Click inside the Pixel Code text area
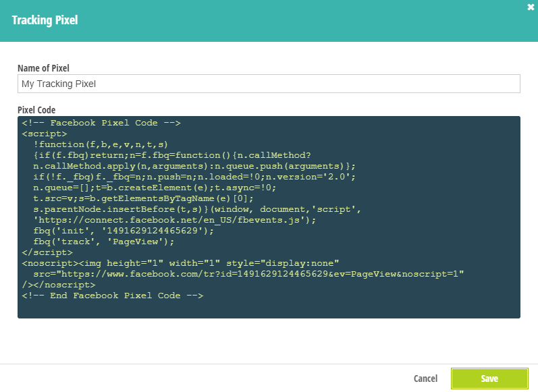 [269, 217]
